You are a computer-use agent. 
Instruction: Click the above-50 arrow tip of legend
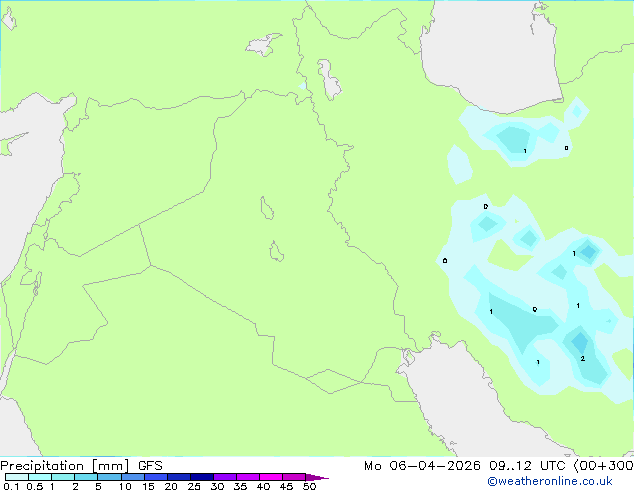(x=317, y=477)
